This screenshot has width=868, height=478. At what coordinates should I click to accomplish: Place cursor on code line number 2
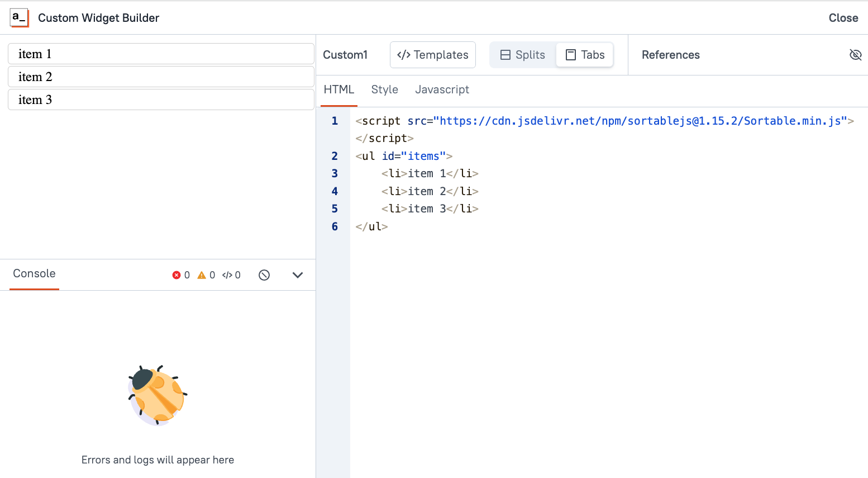pos(335,156)
